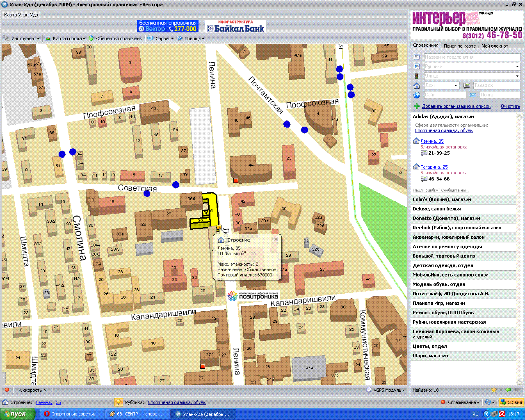The width and height of the screenshot is (525, 420).
Task: Click the red dot icon in map status bar
Action: (x=7, y=390)
